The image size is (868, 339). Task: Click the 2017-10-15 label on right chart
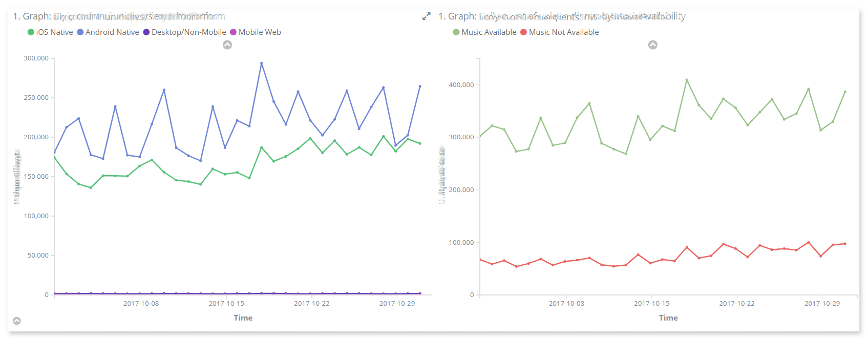point(652,304)
